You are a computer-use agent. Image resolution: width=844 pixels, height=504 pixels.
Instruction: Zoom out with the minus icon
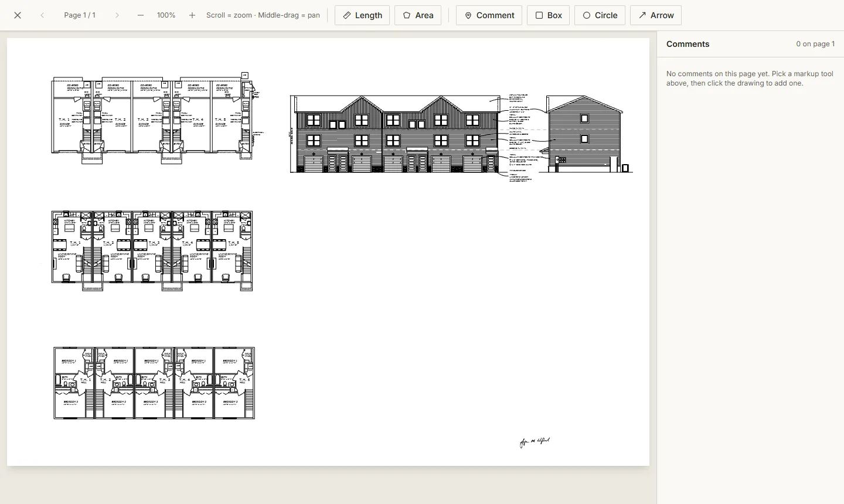(141, 15)
